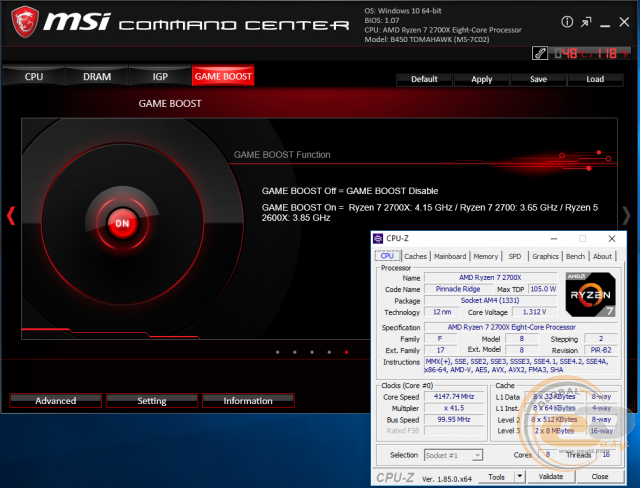Click the CPU-Z app icon in title bar
Image resolution: width=640 pixels, height=488 pixels.
point(378,238)
